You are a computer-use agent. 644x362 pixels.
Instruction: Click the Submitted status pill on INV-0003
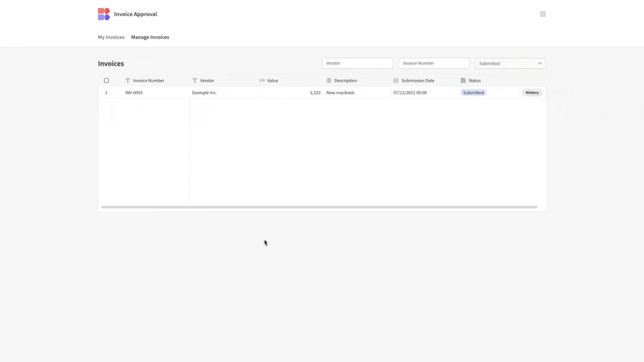pos(473,93)
